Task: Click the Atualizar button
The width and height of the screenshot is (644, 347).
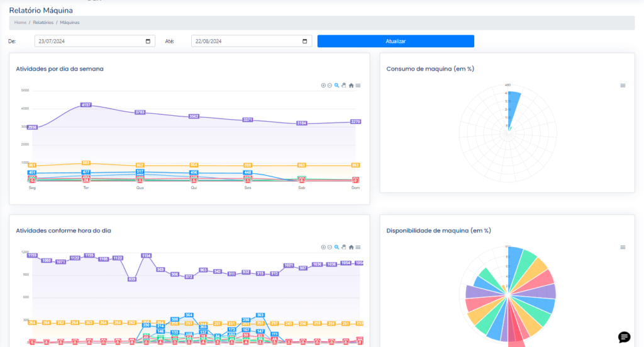Action: [x=396, y=41]
